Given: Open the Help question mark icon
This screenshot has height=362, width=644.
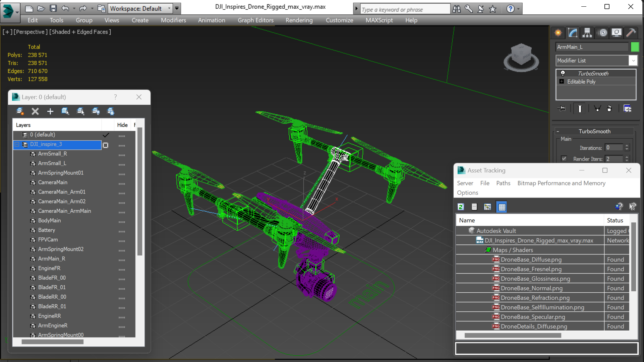Looking at the screenshot, I should [x=510, y=9].
